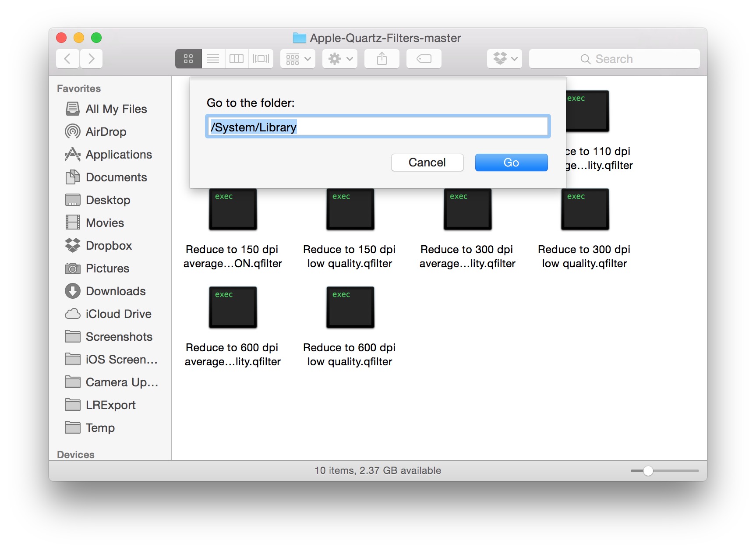Open the Dropbox toolbar menu
756x551 pixels.
(505, 59)
